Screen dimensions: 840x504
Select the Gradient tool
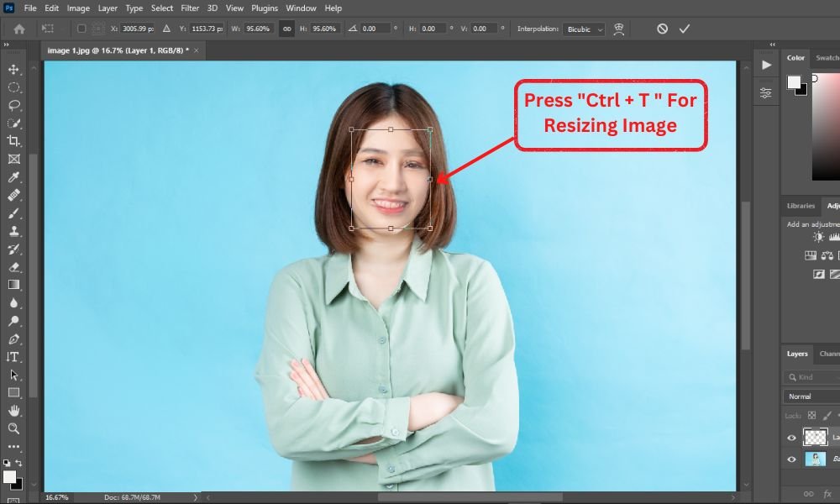tap(14, 285)
